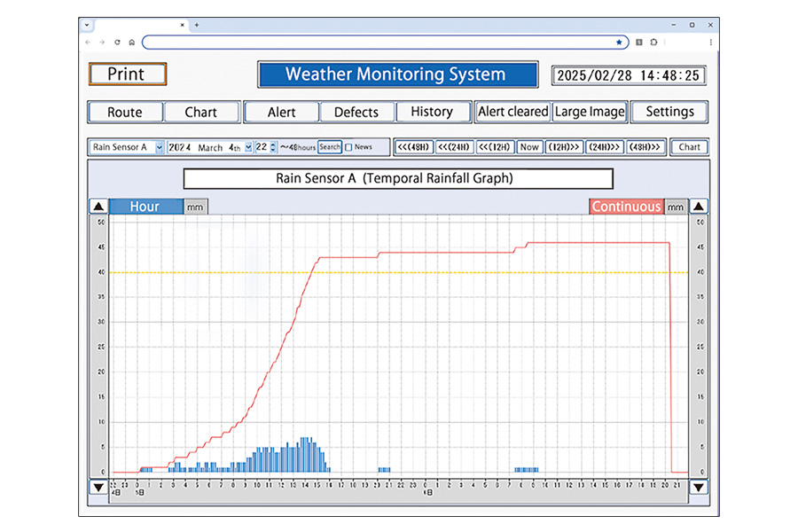
Task: Bookmark page with star icon
Action: (619, 43)
